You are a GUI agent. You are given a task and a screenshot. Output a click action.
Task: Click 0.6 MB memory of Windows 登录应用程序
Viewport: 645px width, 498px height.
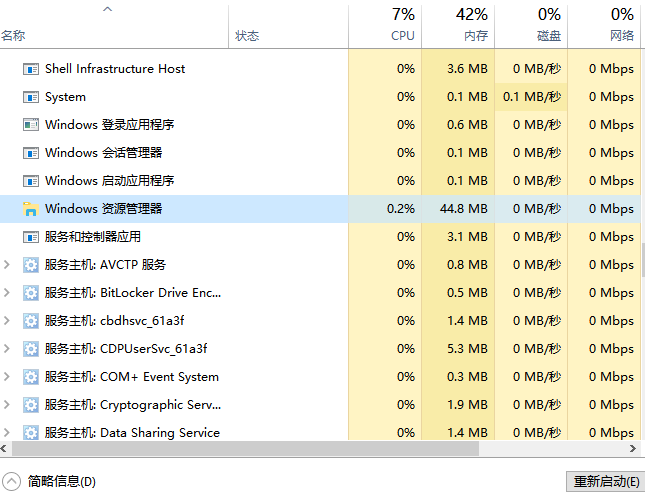click(467, 125)
